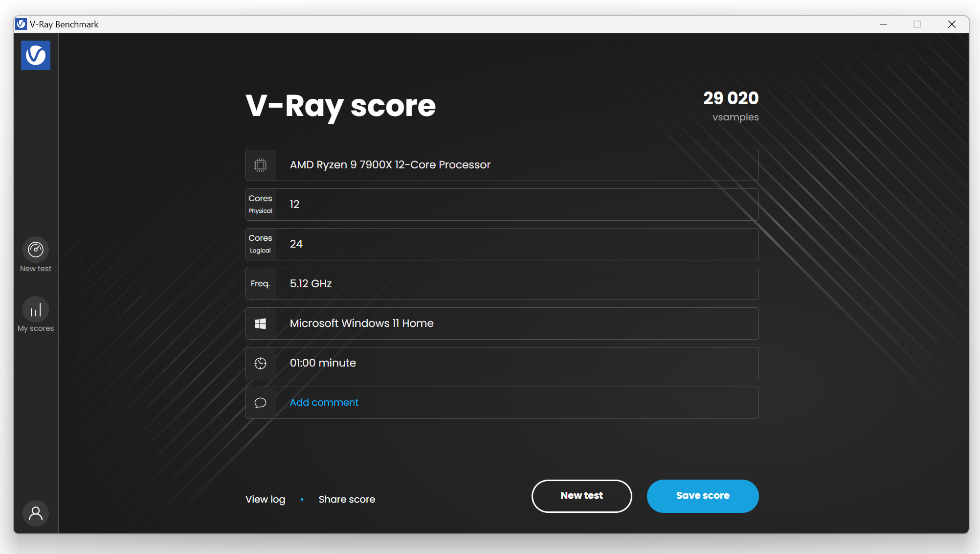Click the speech bubble comment icon
Image resolution: width=980 pixels, height=554 pixels.
[261, 403]
